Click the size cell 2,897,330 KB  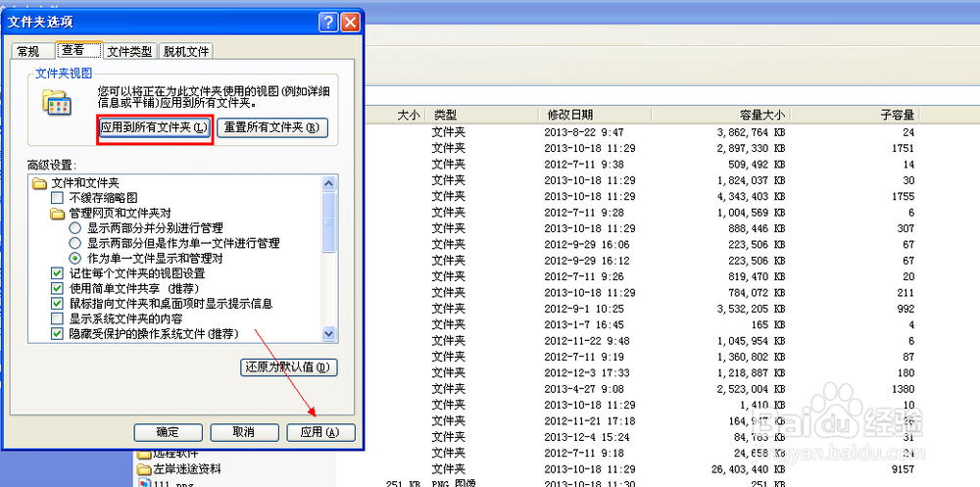tap(752, 148)
